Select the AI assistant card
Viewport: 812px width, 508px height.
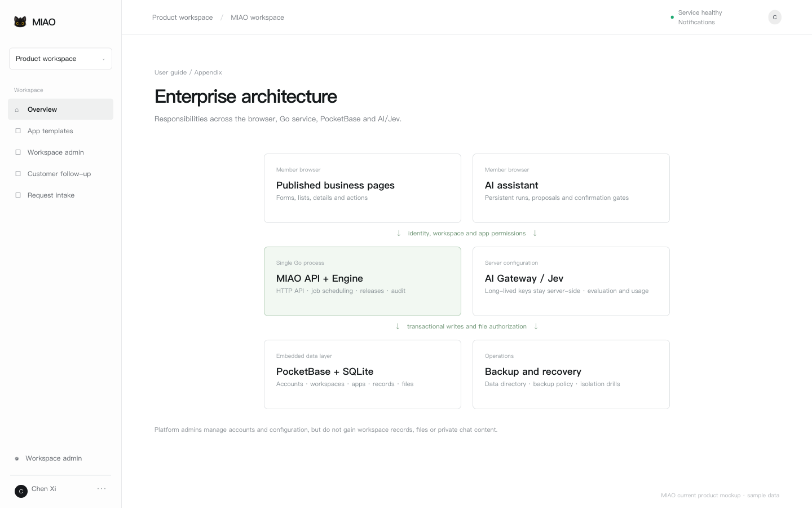571,188
